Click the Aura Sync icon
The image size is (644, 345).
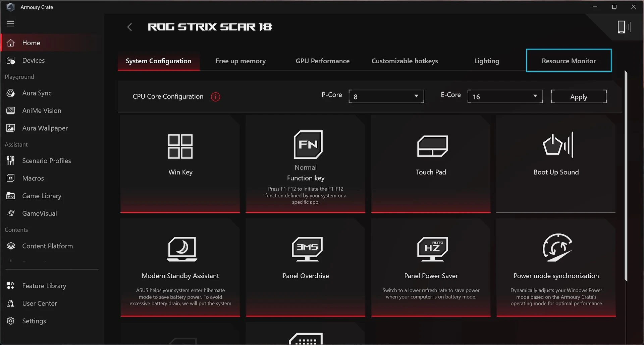coord(11,93)
